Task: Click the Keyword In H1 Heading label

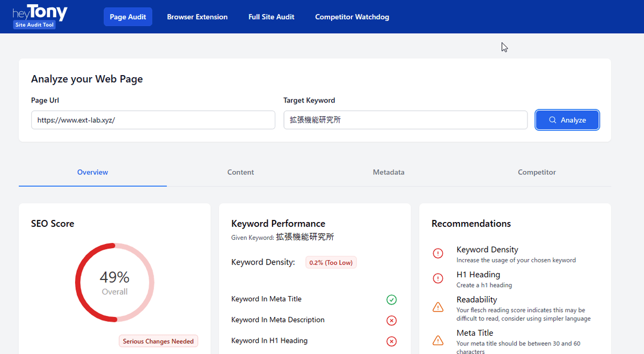Action: tap(269, 341)
